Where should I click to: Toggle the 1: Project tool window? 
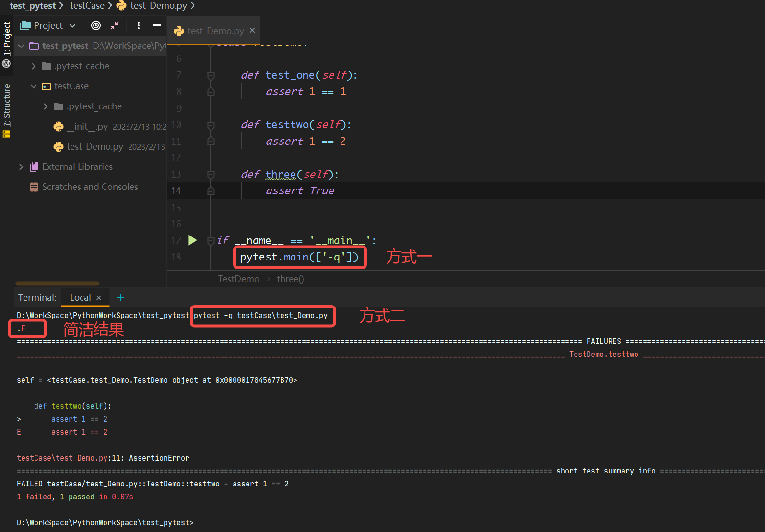(7, 39)
